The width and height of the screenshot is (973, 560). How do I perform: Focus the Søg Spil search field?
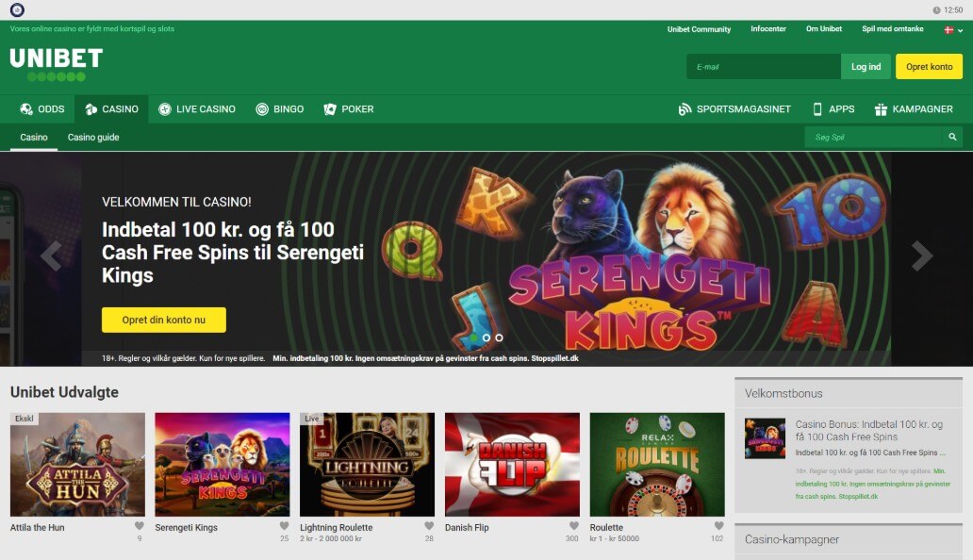coord(874,137)
